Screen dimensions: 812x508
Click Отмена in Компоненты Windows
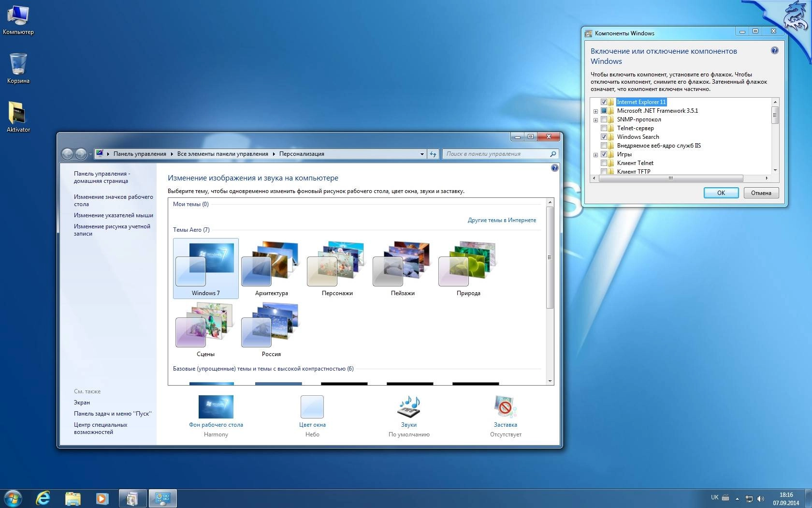coord(761,193)
